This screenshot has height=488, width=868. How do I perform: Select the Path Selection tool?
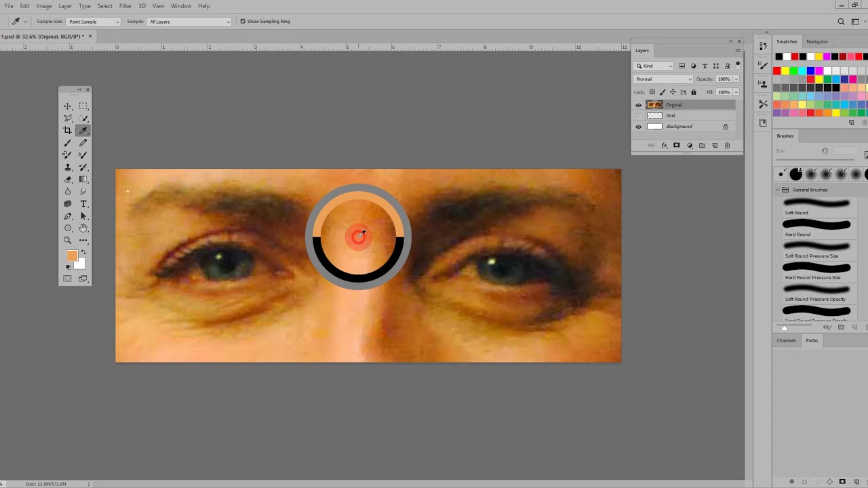point(83,216)
